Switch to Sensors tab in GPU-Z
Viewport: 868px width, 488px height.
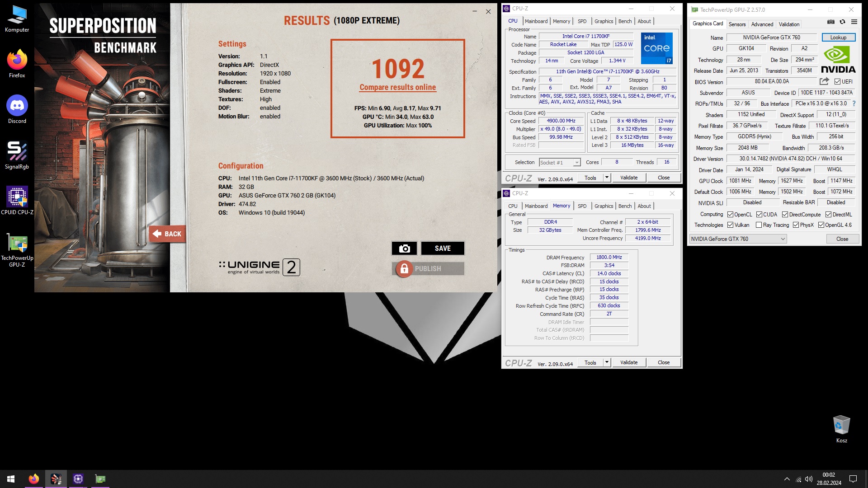tap(737, 24)
